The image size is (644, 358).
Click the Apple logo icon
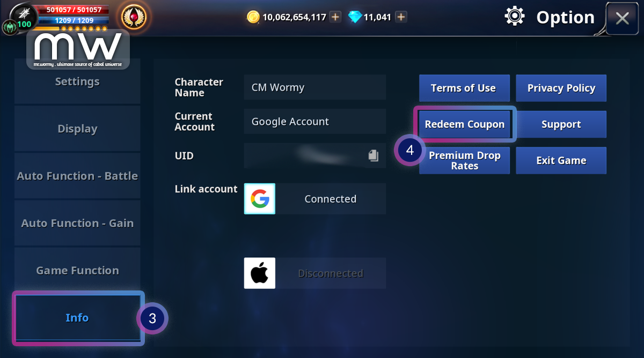pyautogui.click(x=260, y=273)
